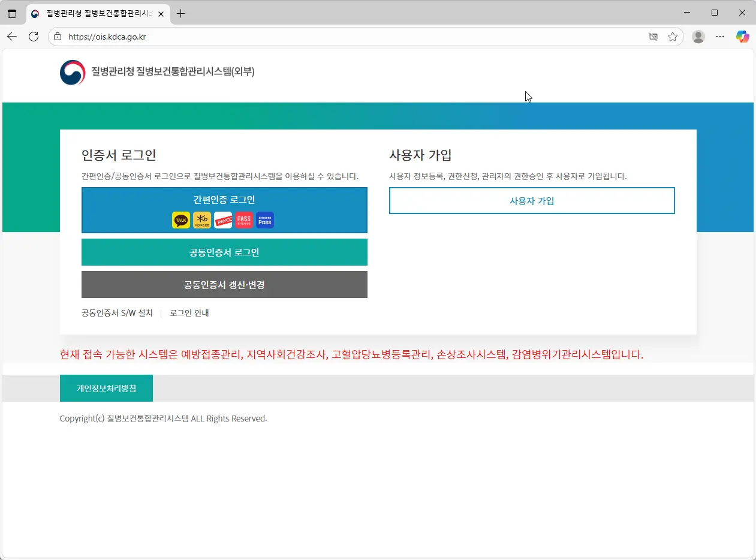The image size is (756, 560).
Task: Go back with the browser back arrow
Action: 12,37
